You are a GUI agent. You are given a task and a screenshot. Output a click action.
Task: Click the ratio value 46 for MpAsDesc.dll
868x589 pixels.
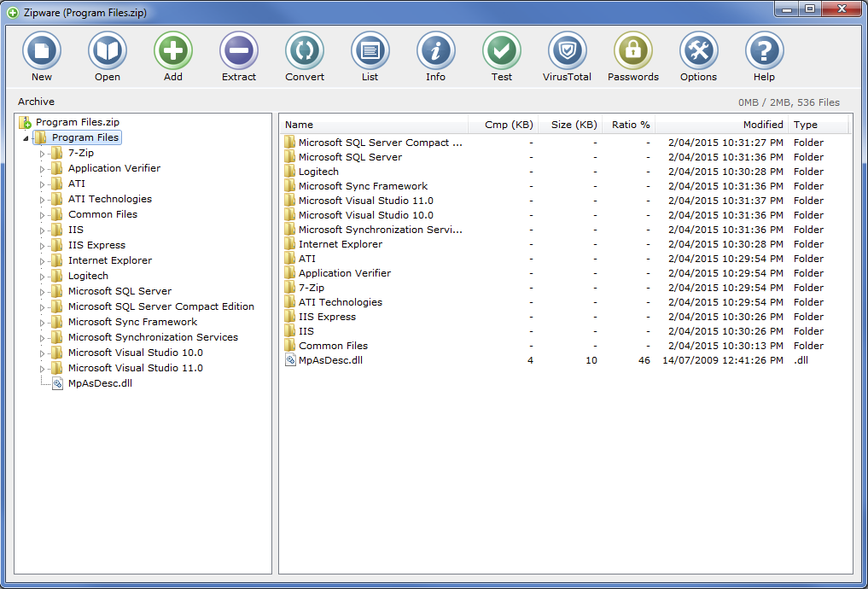coord(644,360)
